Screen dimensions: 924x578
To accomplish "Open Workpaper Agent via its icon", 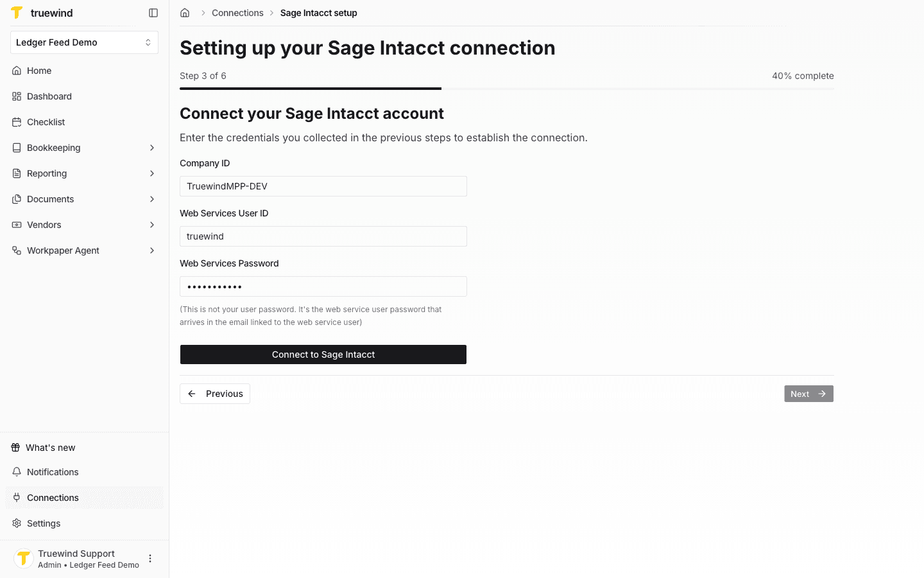I will coord(16,250).
